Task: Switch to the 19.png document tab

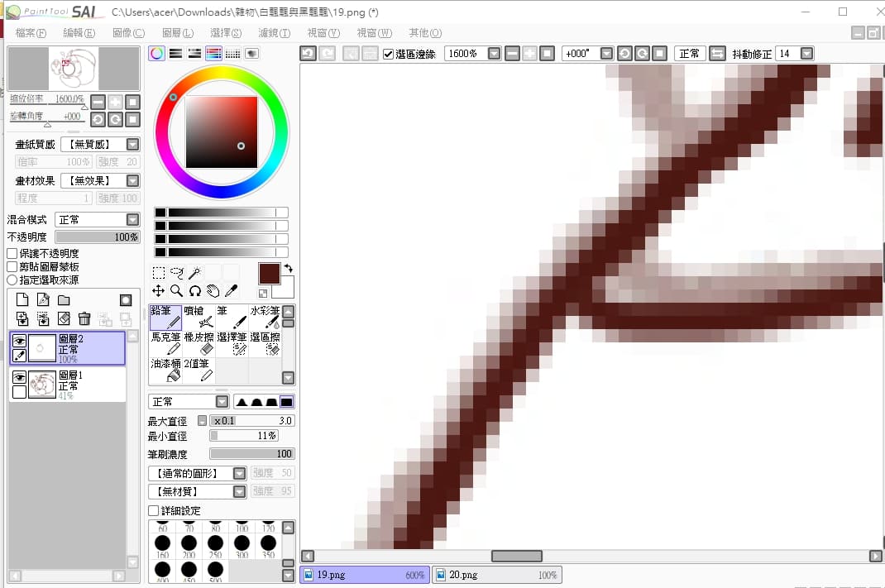Action: pos(365,575)
